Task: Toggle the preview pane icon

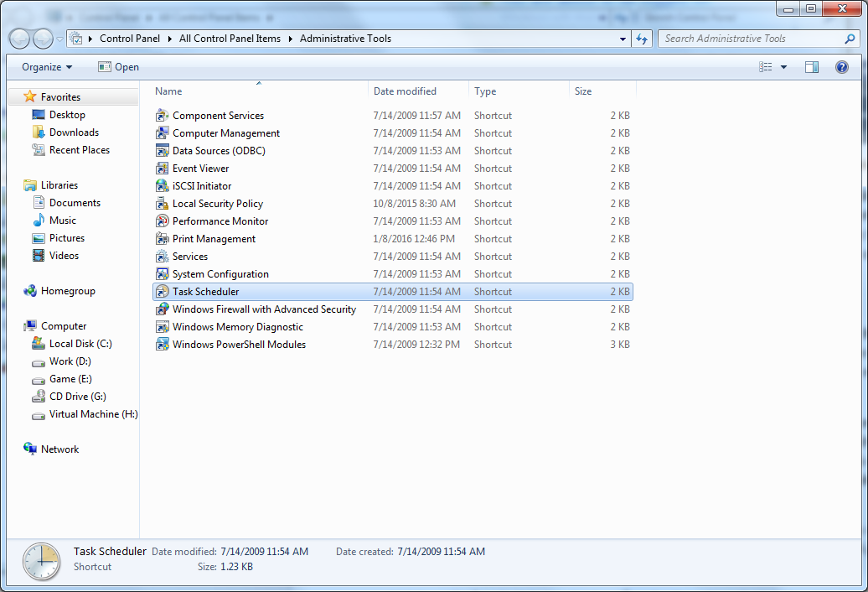Action: [812, 67]
